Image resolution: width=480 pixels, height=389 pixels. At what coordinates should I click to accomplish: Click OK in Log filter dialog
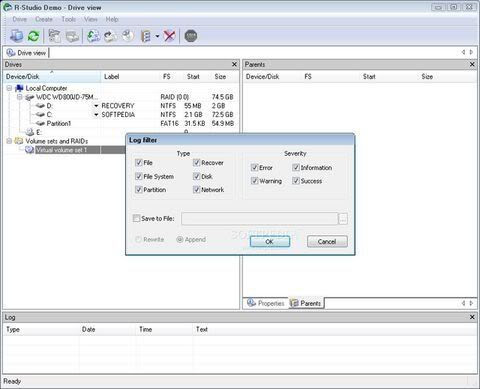[270, 241]
